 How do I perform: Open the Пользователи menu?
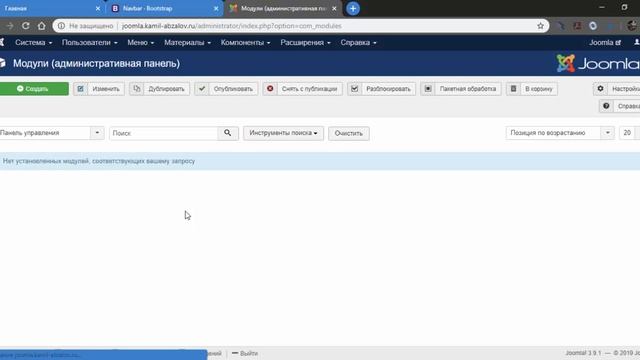click(89, 42)
